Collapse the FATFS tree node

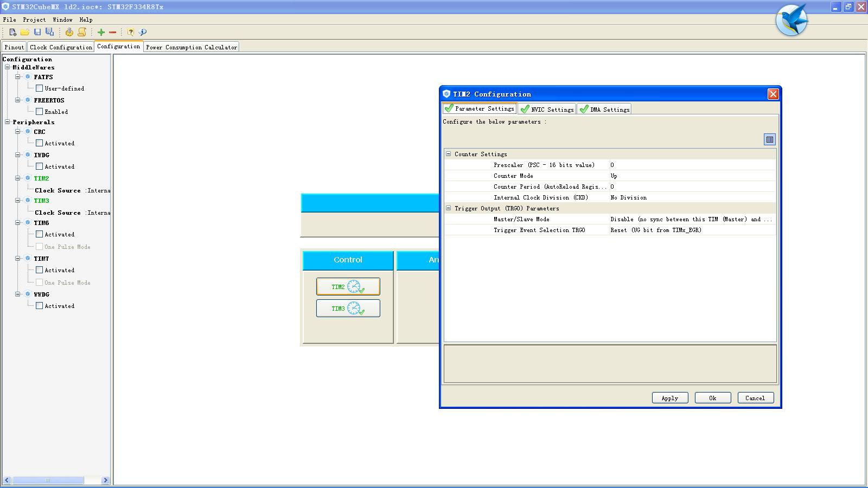(x=18, y=77)
